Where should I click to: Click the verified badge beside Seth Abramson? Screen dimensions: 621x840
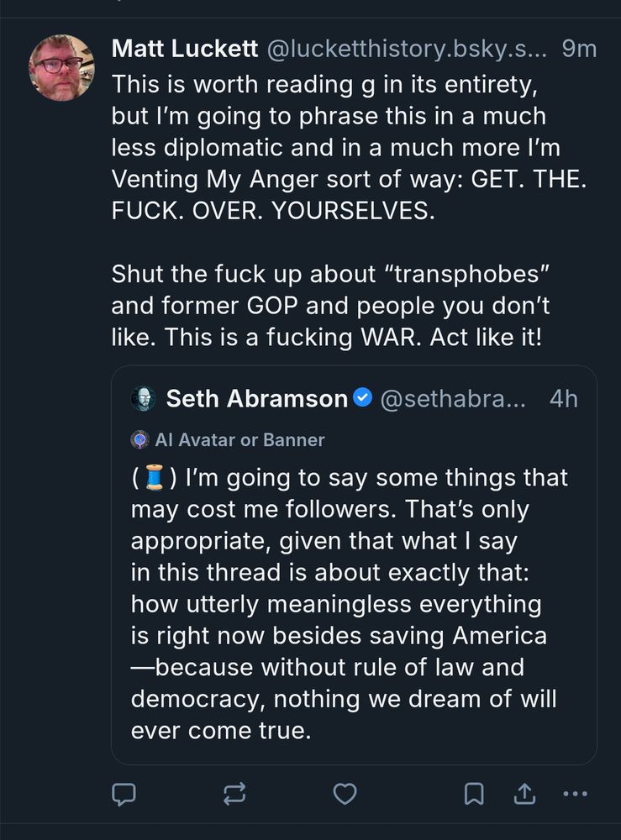pyautogui.click(x=364, y=398)
